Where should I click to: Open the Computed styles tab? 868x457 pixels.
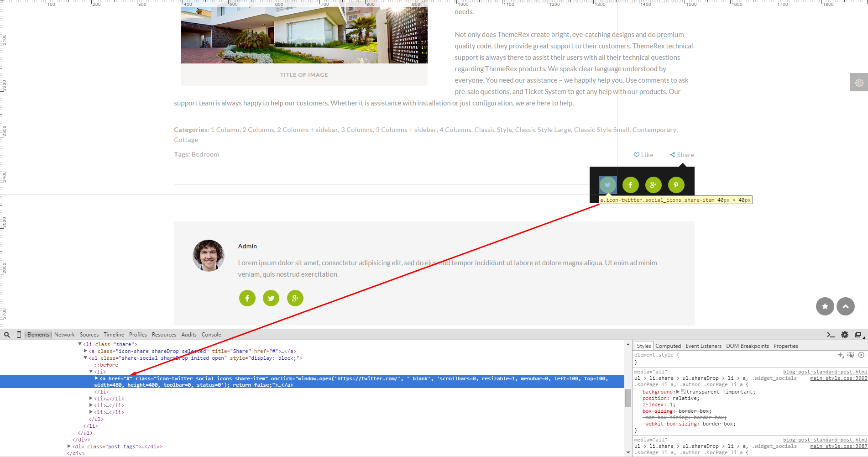668,346
